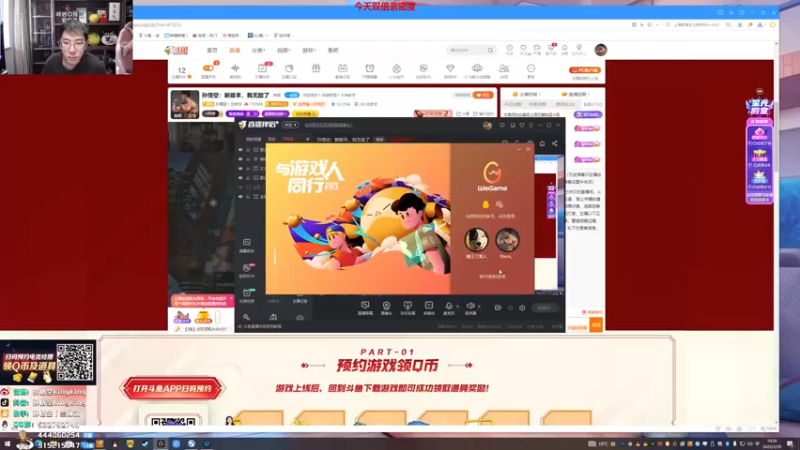This screenshot has width=800, height=450.
Task: Open settings gear in streaming companion bottom bar
Action: (x=522, y=308)
